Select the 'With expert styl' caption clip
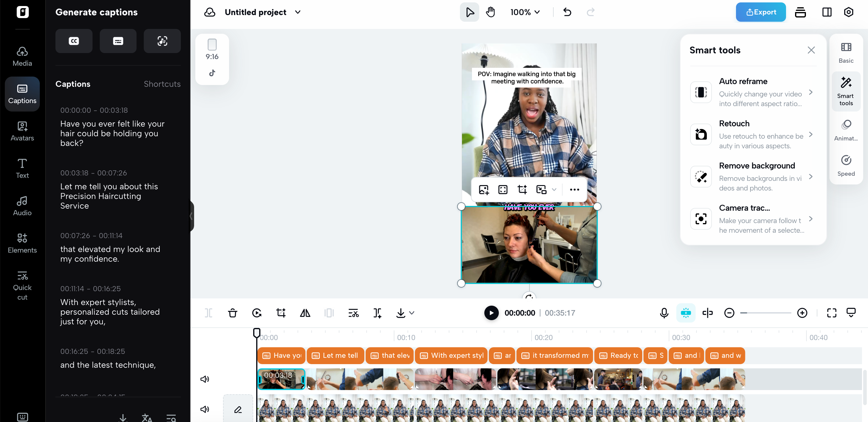This screenshot has height=422, width=868. point(451,356)
